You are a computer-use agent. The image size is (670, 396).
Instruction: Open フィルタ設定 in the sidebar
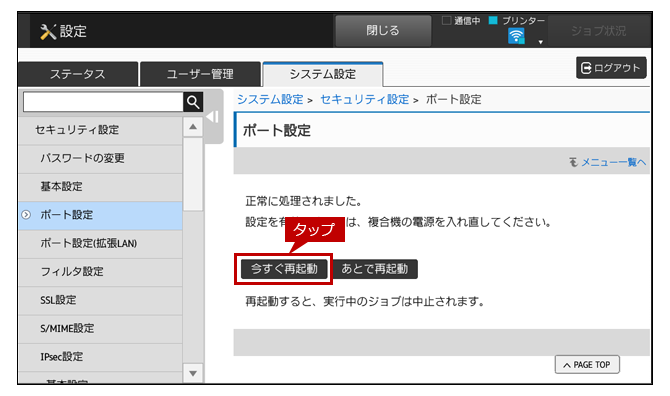click(x=100, y=272)
